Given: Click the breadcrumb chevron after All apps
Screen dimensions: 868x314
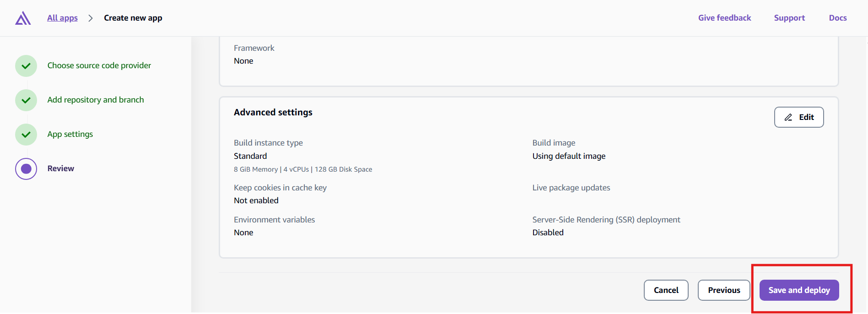Looking at the screenshot, I should click(91, 18).
